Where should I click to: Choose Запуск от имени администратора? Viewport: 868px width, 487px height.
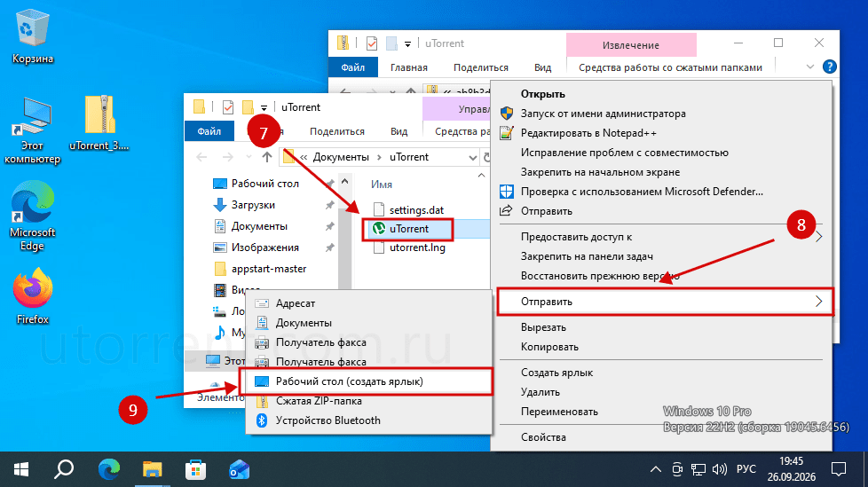click(661, 114)
